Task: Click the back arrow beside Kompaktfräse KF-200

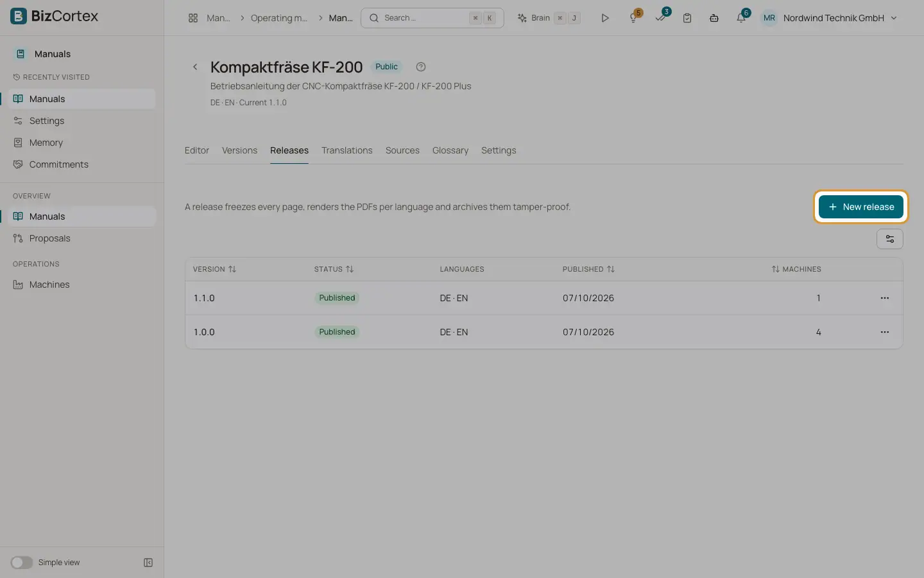Action: click(195, 67)
